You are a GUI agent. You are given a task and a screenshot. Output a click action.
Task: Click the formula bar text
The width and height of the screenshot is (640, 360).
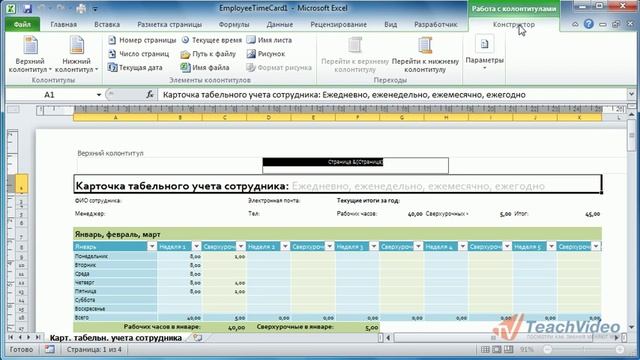[344, 95]
